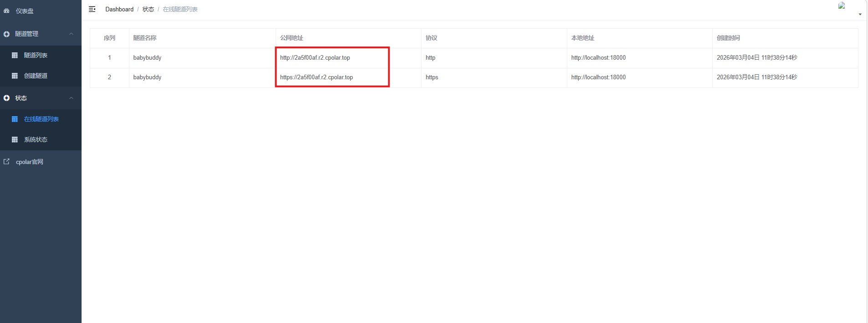Open https://2a5f00af.r2.cpolar.top public address
The height and width of the screenshot is (323, 868).
point(316,77)
